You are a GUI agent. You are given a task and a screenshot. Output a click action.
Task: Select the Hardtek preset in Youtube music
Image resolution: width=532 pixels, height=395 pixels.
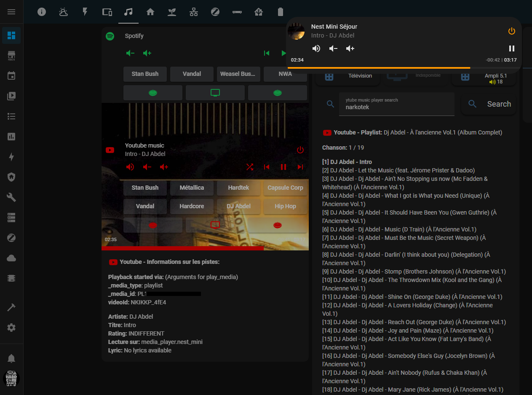pos(238,188)
